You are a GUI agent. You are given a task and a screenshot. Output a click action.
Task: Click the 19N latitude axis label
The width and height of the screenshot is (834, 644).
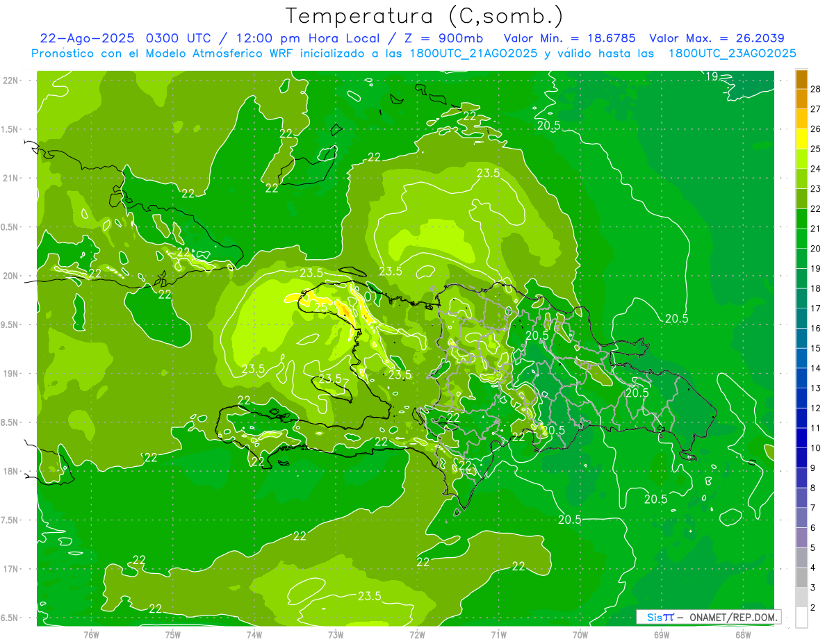click(10, 374)
